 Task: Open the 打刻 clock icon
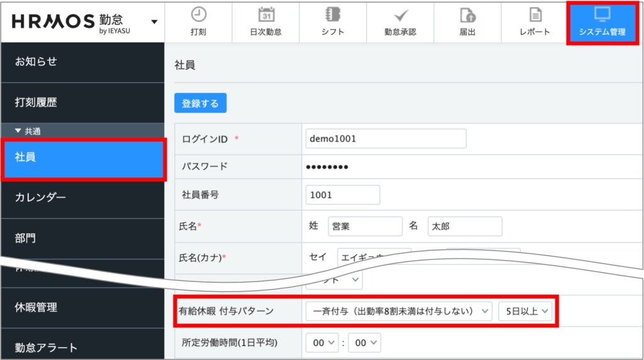(x=197, y=15)
